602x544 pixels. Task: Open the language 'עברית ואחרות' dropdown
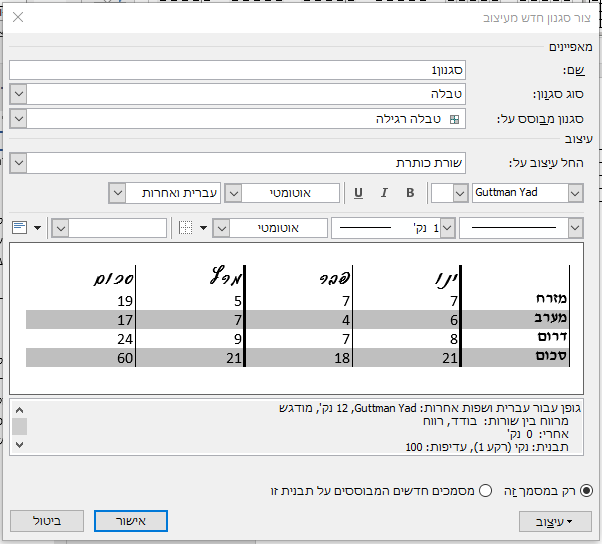click(x=117, y=193)
